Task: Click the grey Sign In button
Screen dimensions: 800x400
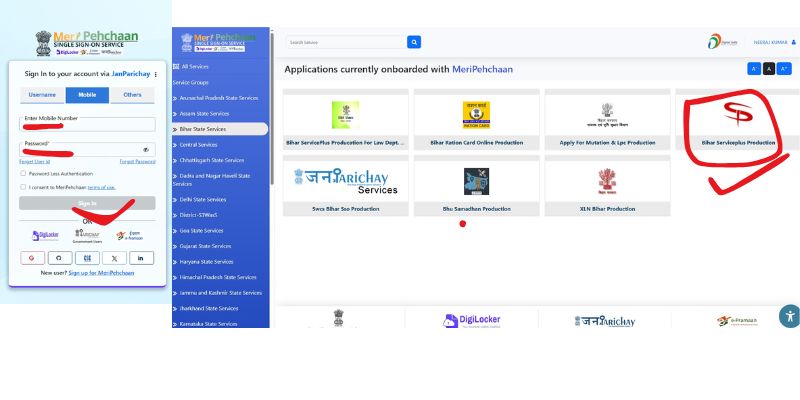Action: click(87, 203)
